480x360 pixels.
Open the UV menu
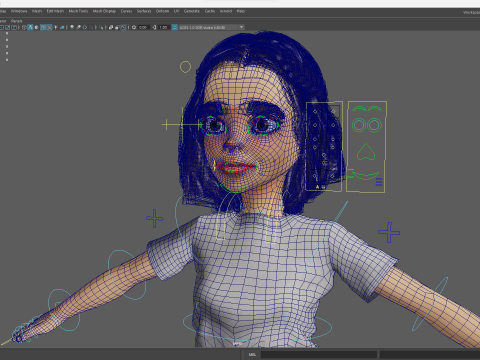coord(176,11)
